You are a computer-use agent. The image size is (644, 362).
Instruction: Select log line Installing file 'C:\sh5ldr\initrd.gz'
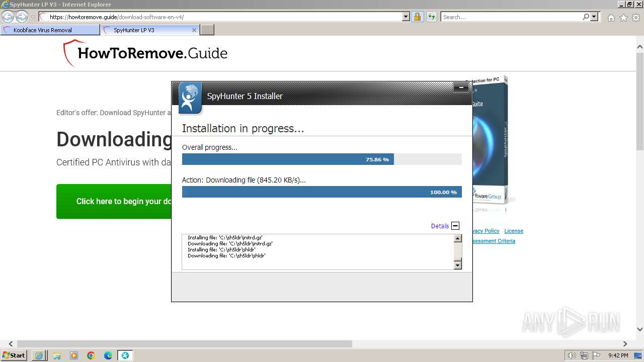click(225, 237)
